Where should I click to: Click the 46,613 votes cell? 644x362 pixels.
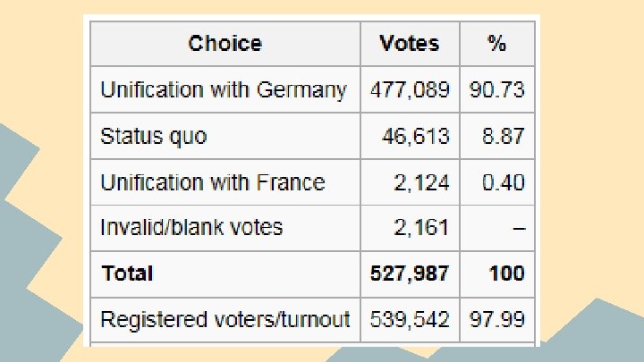click(x=419, y=137)
